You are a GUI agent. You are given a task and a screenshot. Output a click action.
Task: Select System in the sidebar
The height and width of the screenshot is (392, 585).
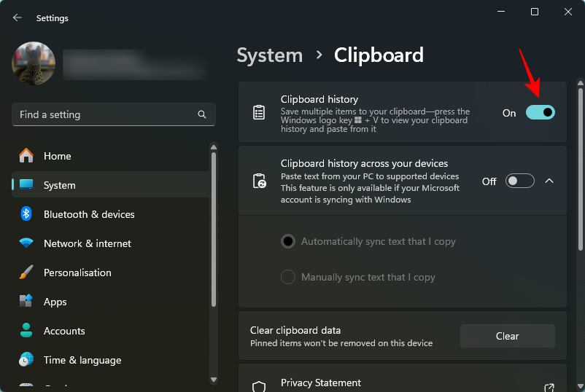pos(111,185)
